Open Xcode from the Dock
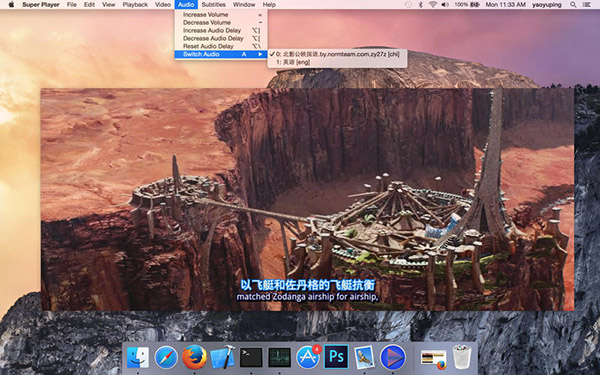600x375 pixels. pyautogui.click(x=223, y=357)
